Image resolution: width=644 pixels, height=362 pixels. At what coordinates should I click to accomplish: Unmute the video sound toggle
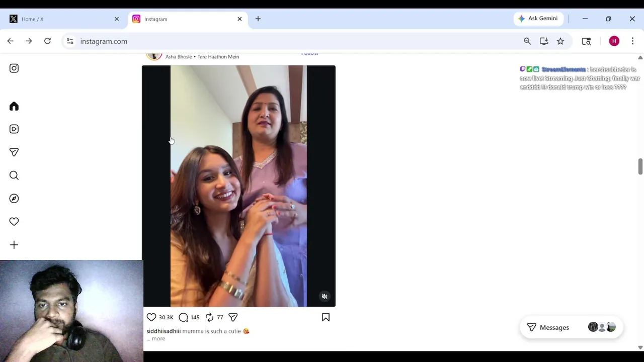[x=325, y=297]
